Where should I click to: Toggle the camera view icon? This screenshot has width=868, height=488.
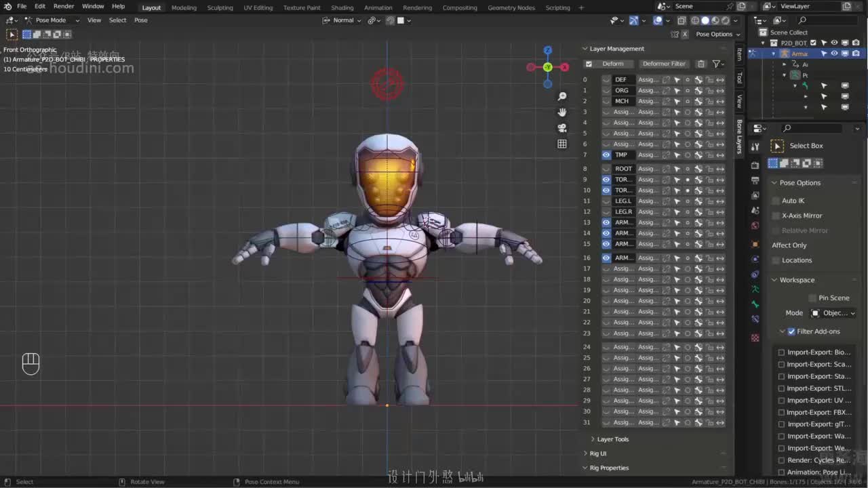(561, 128)
